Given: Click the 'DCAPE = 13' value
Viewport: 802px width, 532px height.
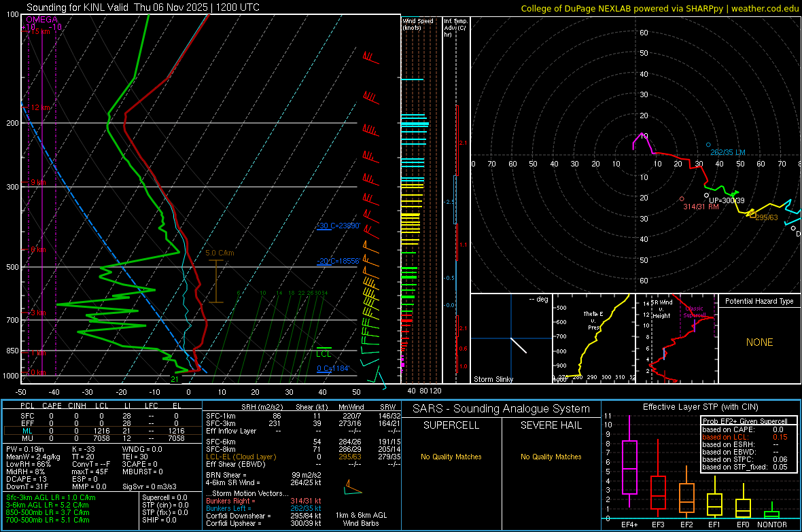Looking at the screenshot, I should (27, 479).
